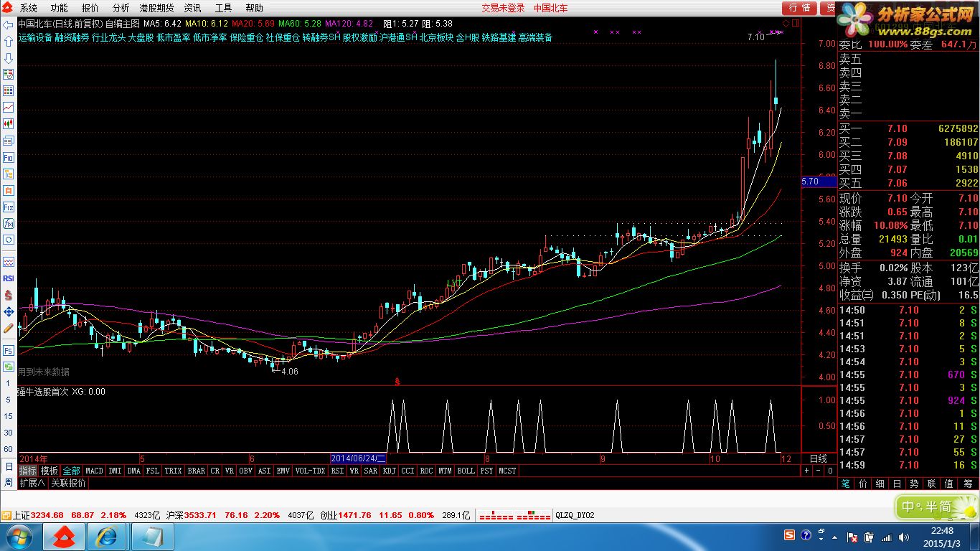Select the blue four-way move arrows icon

click(9, 311)
